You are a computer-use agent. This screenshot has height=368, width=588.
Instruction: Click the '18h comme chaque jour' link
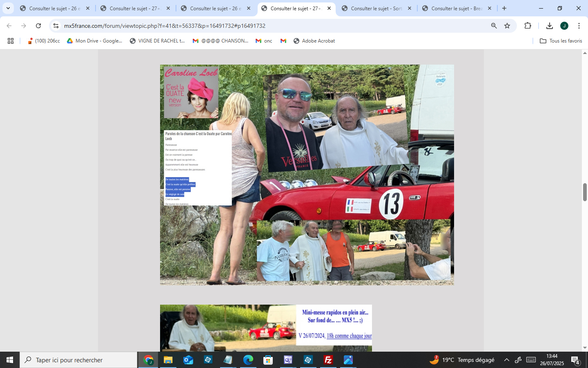[349, 336]
